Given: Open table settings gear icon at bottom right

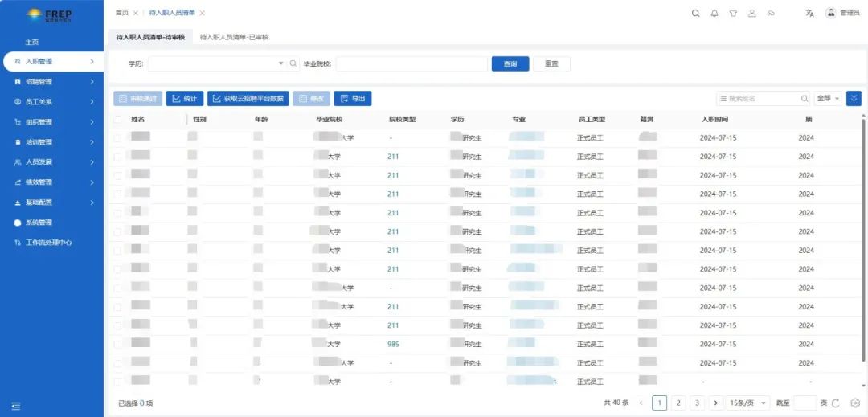Looking at the screenshot, I should [x=855, y=403].
